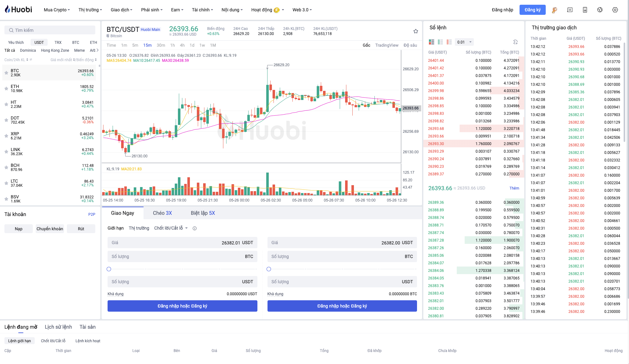Open the app download icon in header
This screenshot has width=629, height=364.
click(x=585, y=10)
